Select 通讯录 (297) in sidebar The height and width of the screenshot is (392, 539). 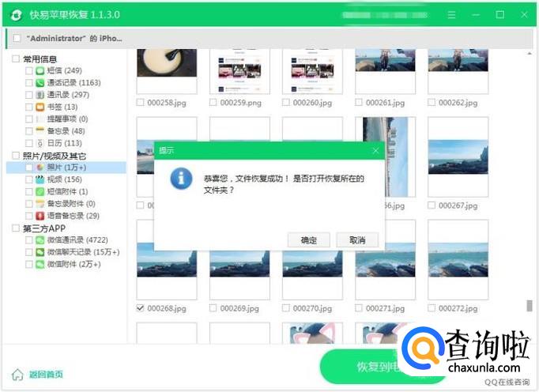click(x=68, y=95)
